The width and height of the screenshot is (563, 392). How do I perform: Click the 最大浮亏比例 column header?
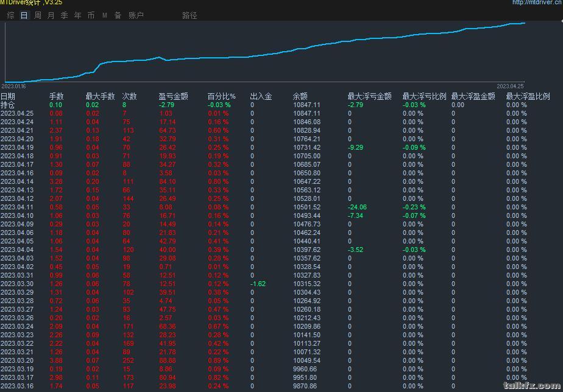point(425,96)
